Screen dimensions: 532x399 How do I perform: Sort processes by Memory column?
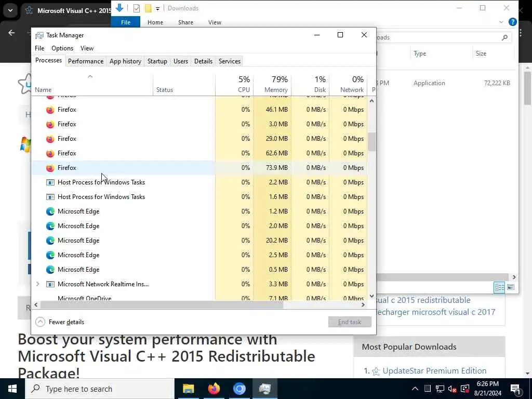tap(272, 85)
